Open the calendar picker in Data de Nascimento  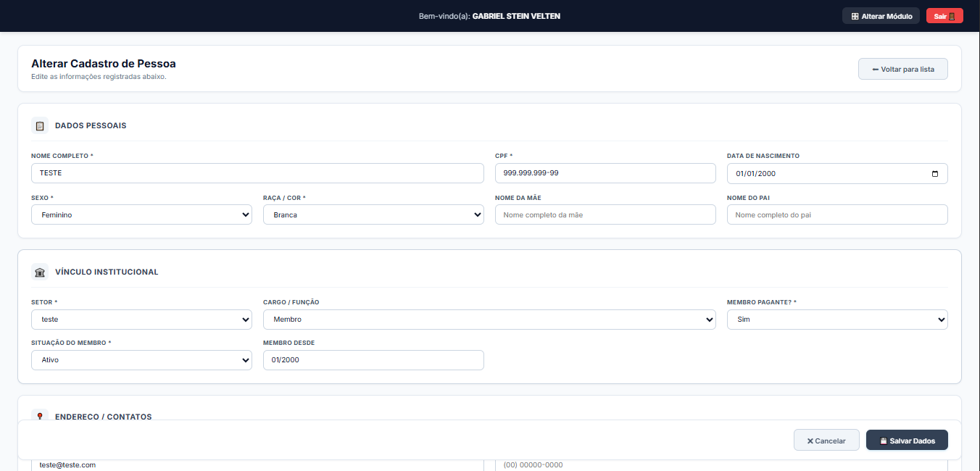(x=935, y=173)
